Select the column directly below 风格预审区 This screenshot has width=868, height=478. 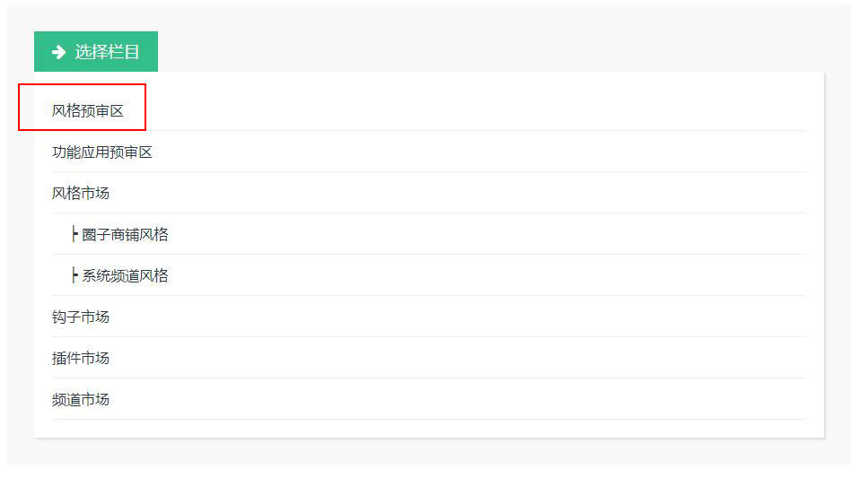click(102, 152)
